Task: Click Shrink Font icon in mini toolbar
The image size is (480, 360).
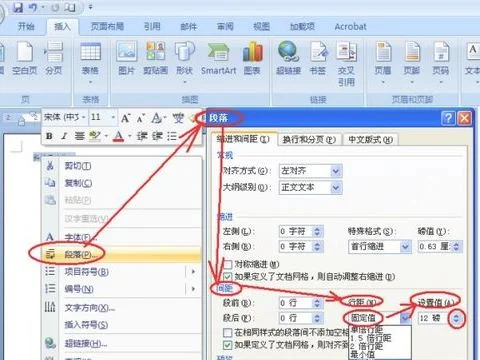Action: (141, 118)
